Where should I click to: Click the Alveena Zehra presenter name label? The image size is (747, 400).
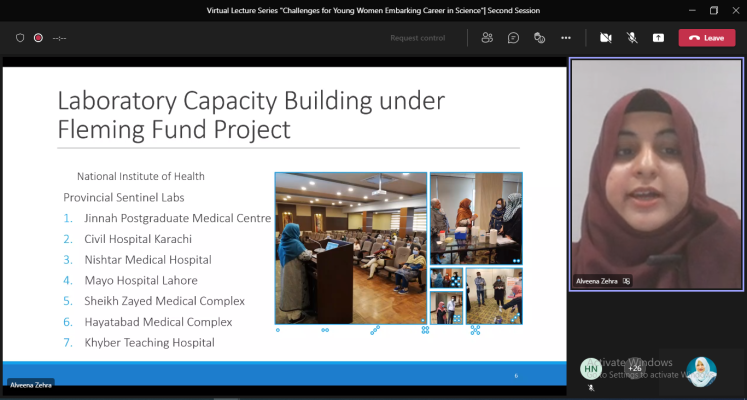pos(31,383)
